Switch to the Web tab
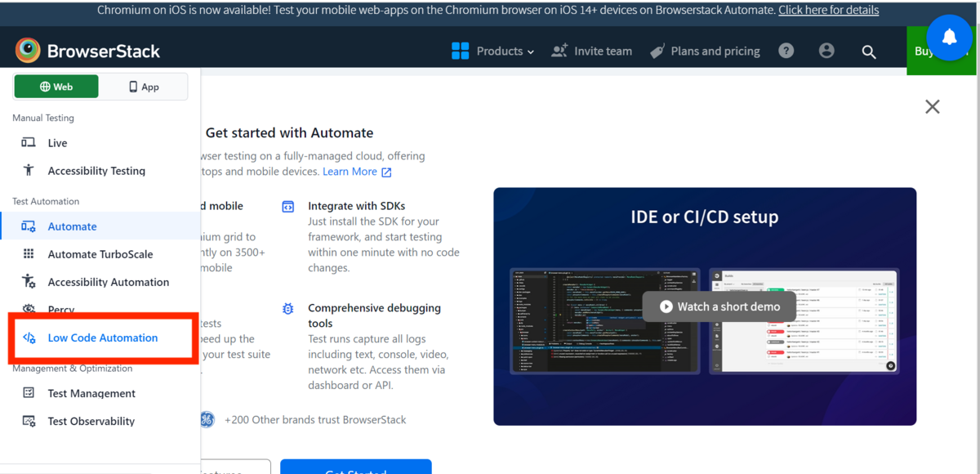This screenshot has height=474, width=980. (x=56, y=87)
